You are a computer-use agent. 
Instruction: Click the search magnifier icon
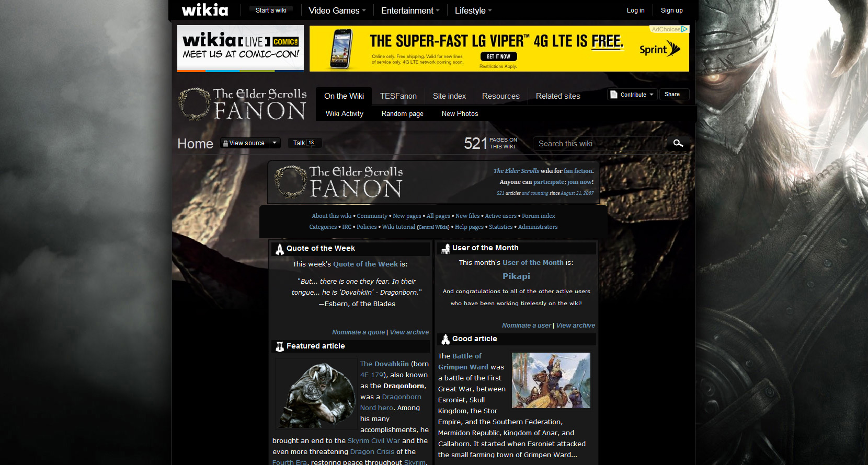(x=678, y=143)
